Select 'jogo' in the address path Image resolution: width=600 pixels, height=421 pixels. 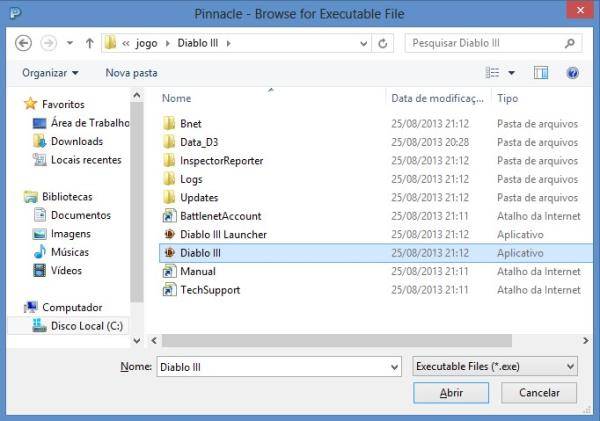147,43
